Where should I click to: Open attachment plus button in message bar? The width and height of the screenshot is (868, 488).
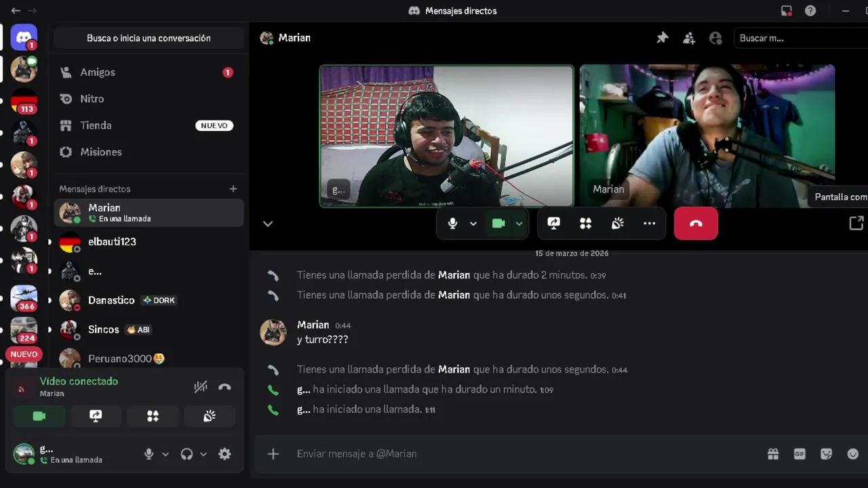tap(273, 454)
